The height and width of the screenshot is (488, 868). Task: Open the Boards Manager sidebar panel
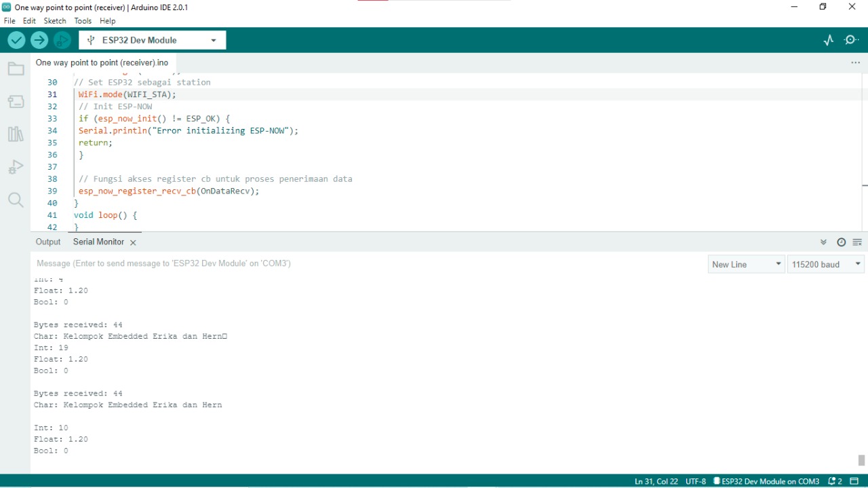click(16, 101)
